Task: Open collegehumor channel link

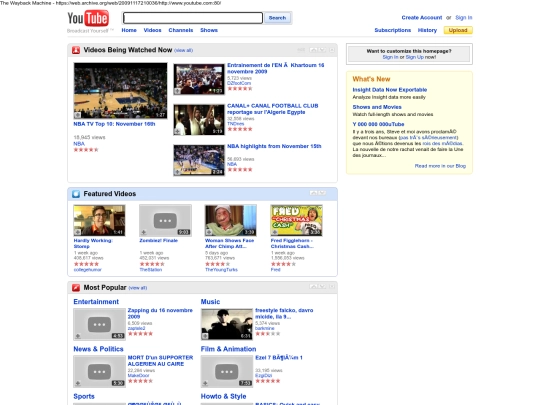Action: click(87, 270)
